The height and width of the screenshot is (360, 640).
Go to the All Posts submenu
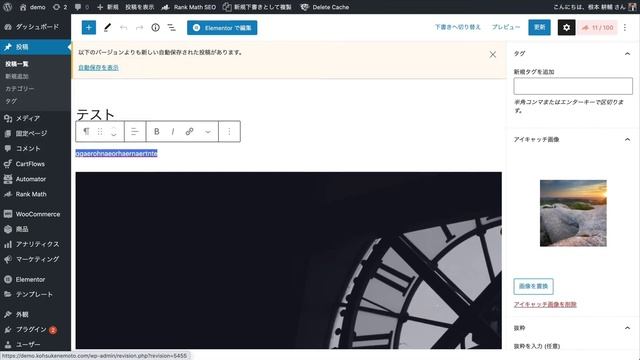(17, 64)
